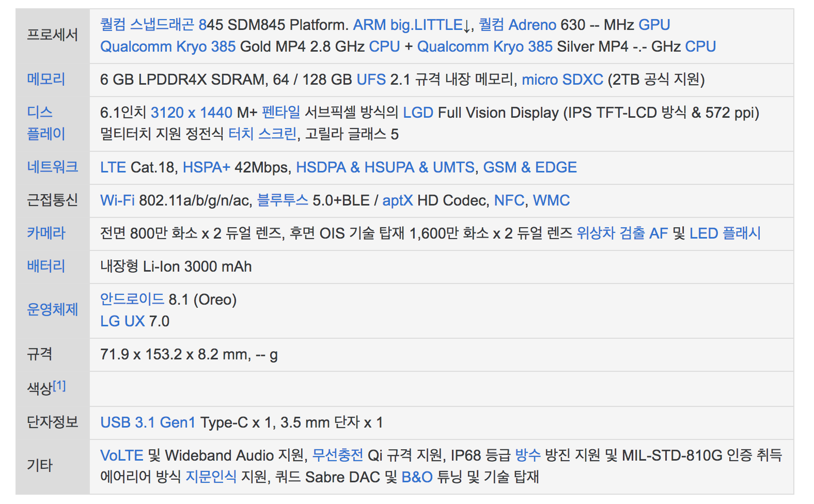Open the HSPA+ link
This screenshot has width=814, height=504.
click(207, 167)
